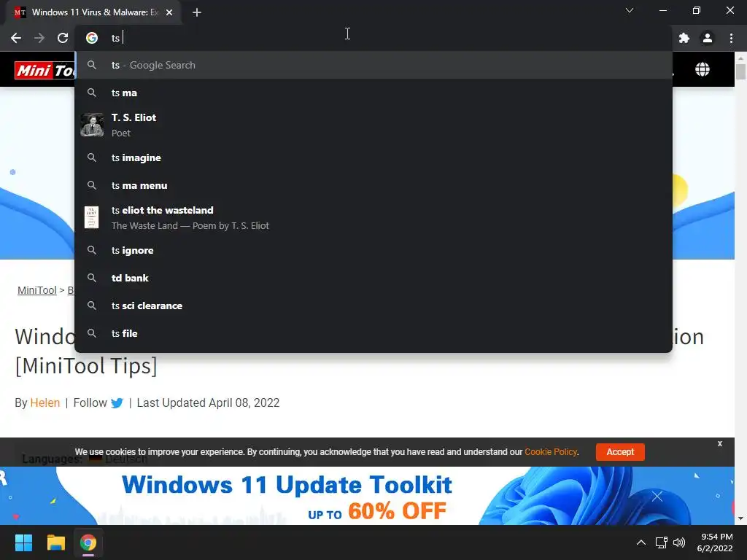Open the Windows 11 Update Toolkit banner
Viewport: 747px width, 560px height.
(x=367, y=496)
